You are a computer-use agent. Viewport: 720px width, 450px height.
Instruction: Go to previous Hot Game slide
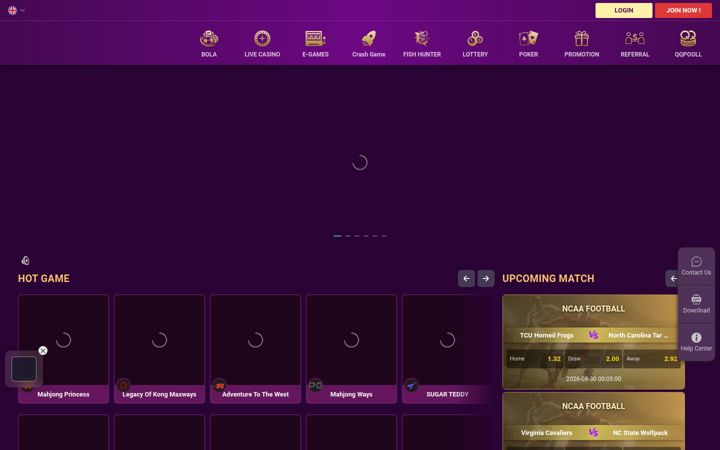466,278
